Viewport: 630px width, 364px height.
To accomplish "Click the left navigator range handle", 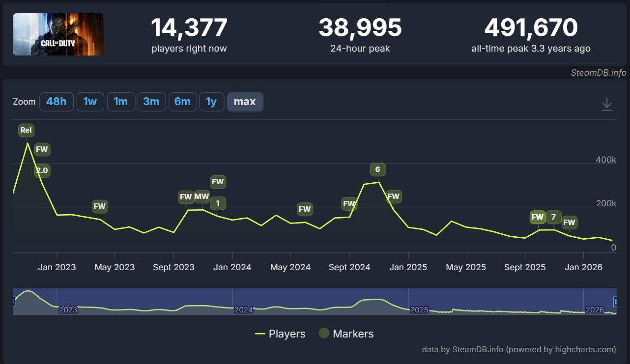I will pos(13,302).
